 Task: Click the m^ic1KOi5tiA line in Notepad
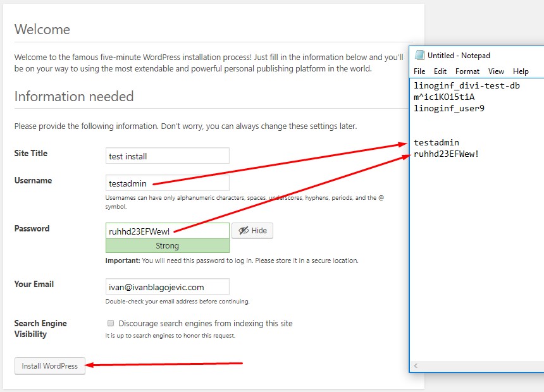(444, 97)
